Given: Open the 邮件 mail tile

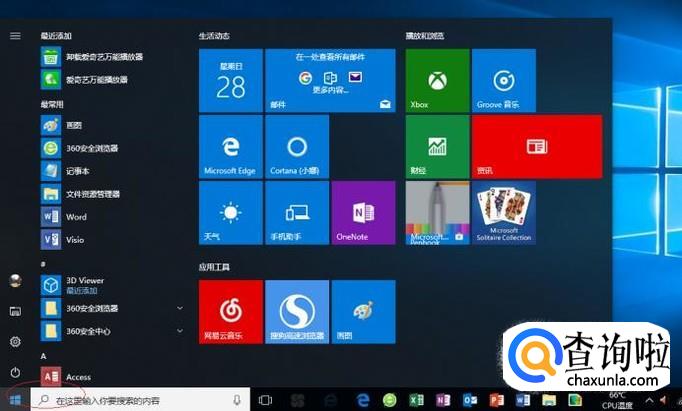Looking at the screenshot, I should [330, 80].
